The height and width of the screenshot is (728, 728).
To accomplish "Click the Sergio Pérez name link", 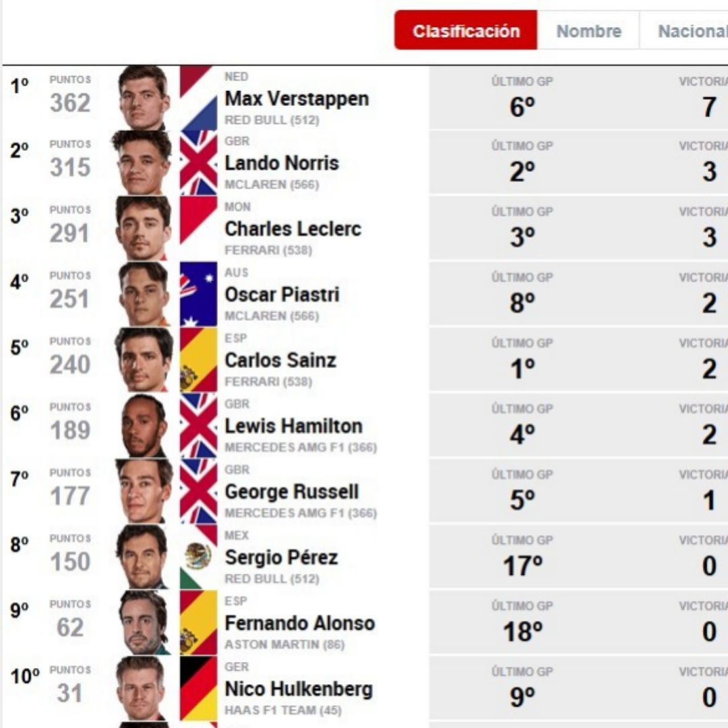I will (281, 557).
